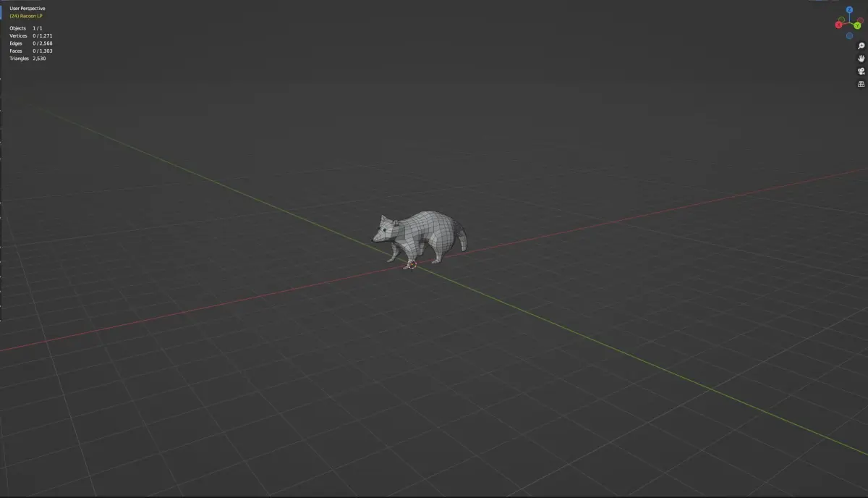This screenshot has width=868, height=498.
Task: Click the "Triangles 2,530" statistic
Action: (28, 59)
